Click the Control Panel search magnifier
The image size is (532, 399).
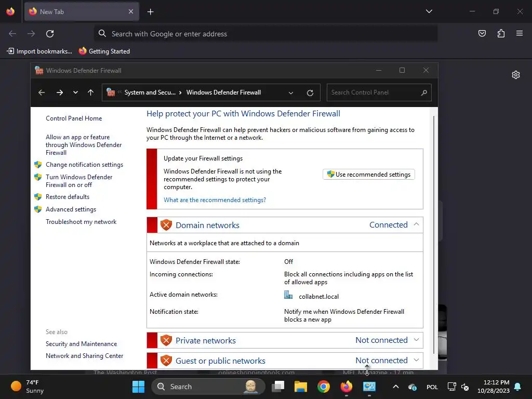point(424,92)
